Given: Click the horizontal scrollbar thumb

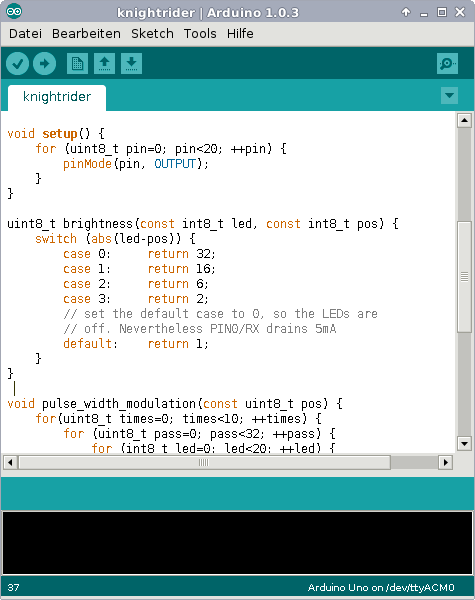Looking at the screenshot, I should click(204, 462).
